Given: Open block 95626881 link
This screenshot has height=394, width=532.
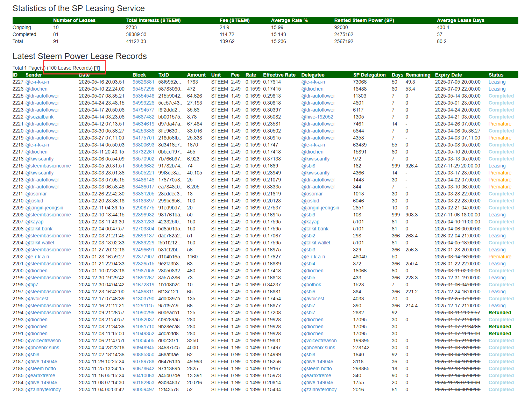Looking at the screenshot, I should tap(143, 82).
